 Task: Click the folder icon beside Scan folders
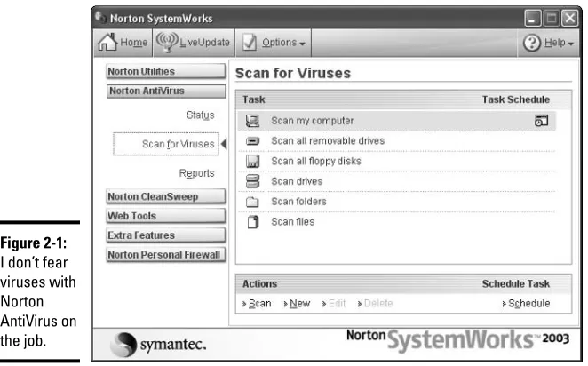[252, 202]
